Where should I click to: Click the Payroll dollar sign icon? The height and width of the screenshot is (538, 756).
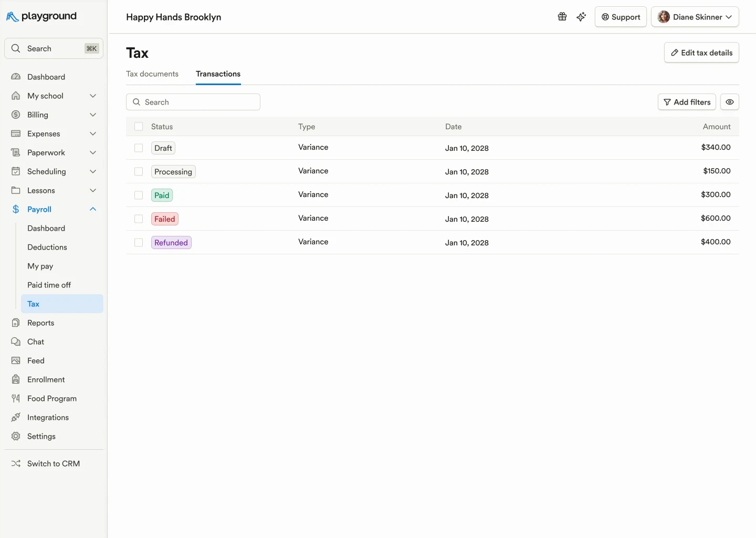16,209
